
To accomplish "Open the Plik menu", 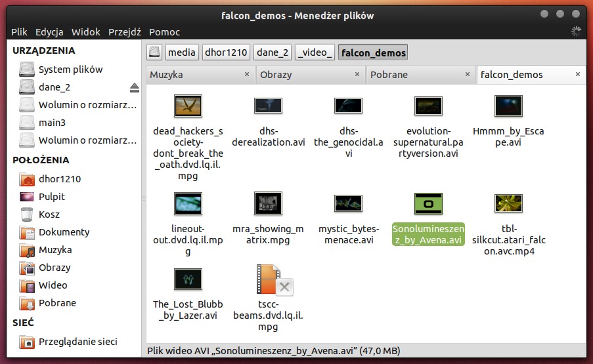I will (x=19, y=32).
